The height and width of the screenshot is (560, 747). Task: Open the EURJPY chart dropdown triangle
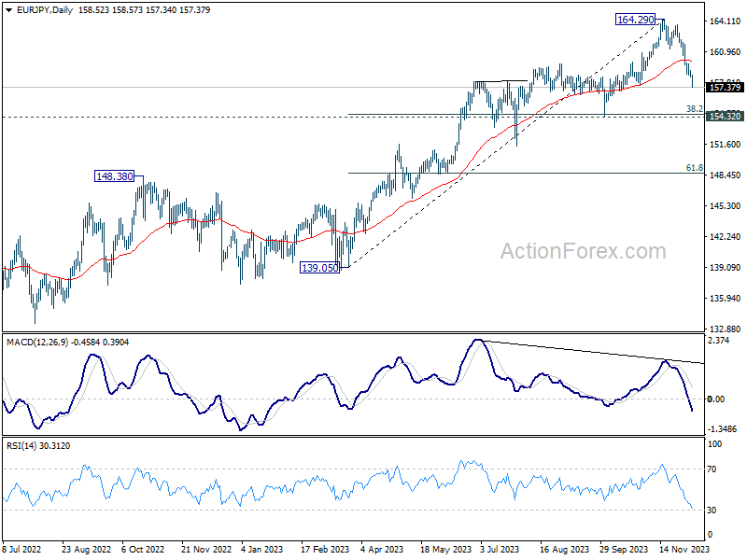tap(9, 10)
